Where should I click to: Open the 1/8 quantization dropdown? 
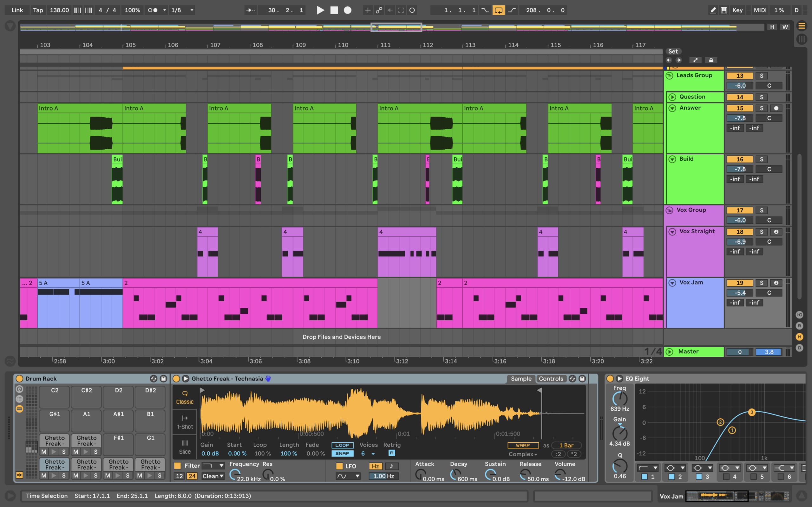click(182, 10)
